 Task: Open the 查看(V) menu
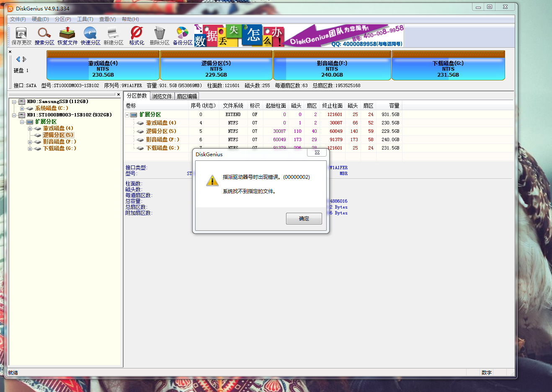tap(107, 19)
